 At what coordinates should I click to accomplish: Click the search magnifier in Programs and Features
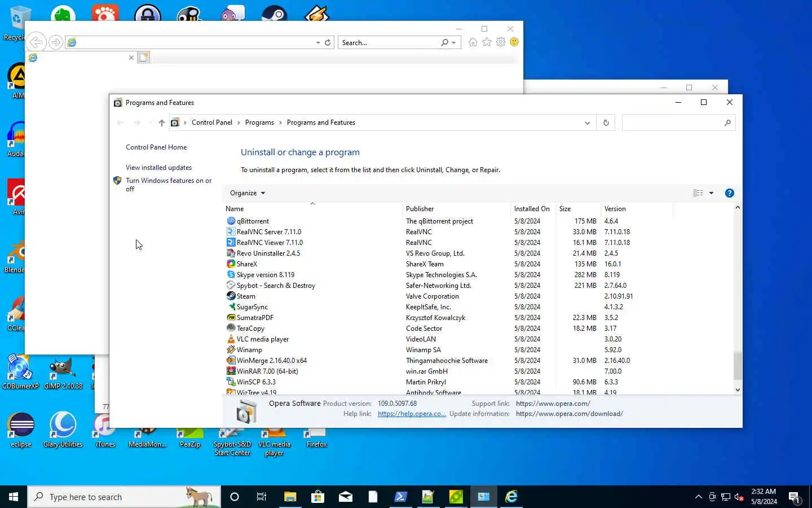point(727,122)
